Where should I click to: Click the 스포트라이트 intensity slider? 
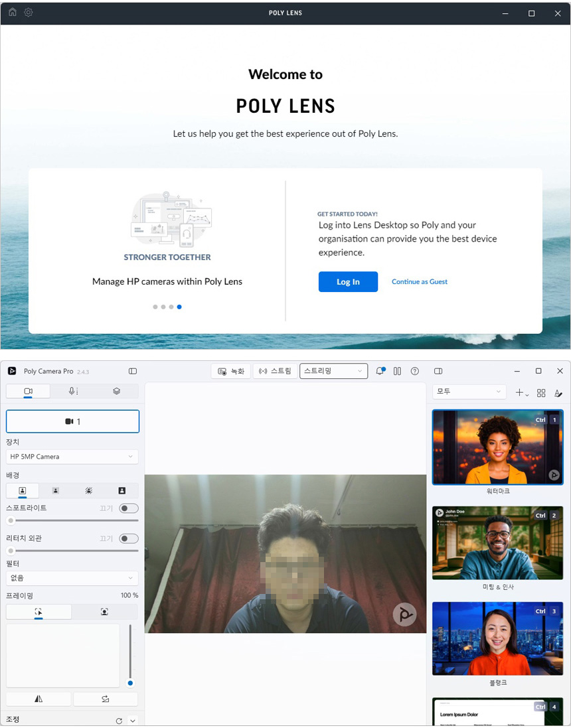(73, 521)
